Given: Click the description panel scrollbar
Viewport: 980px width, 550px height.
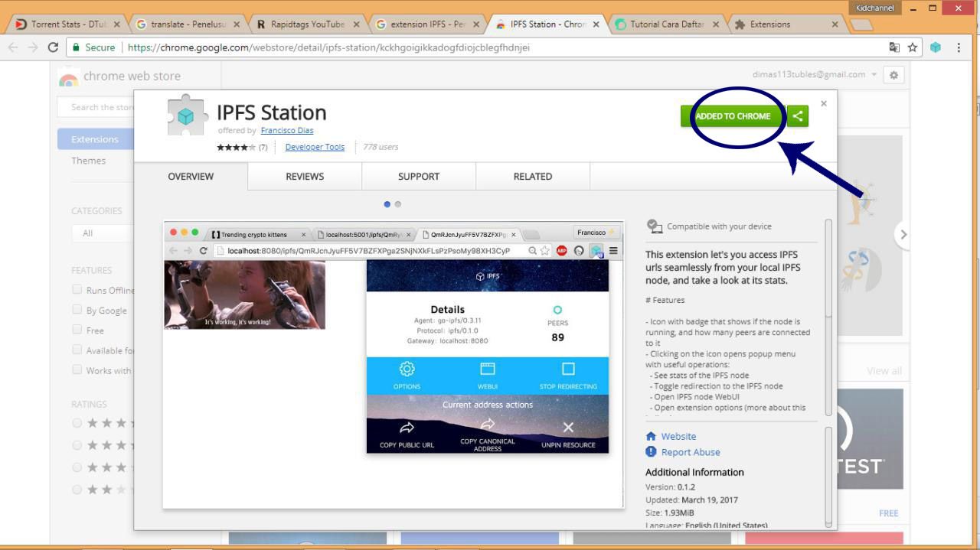Looking at the screenshot, I should point(828,317).
